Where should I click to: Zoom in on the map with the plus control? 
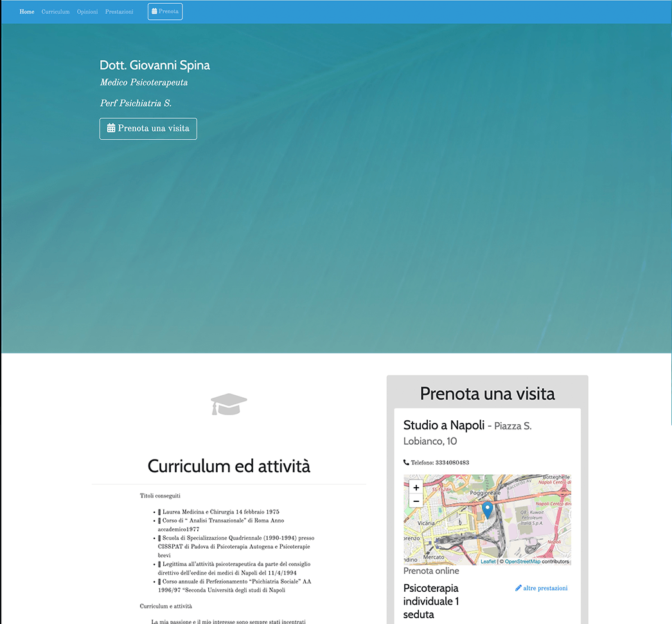[x=416, y=487]
